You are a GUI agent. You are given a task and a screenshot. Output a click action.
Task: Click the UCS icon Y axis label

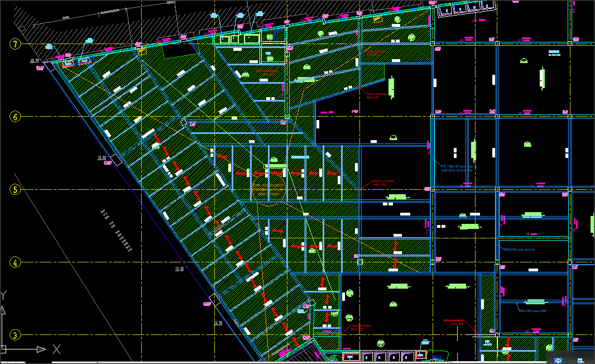(4, 294)
